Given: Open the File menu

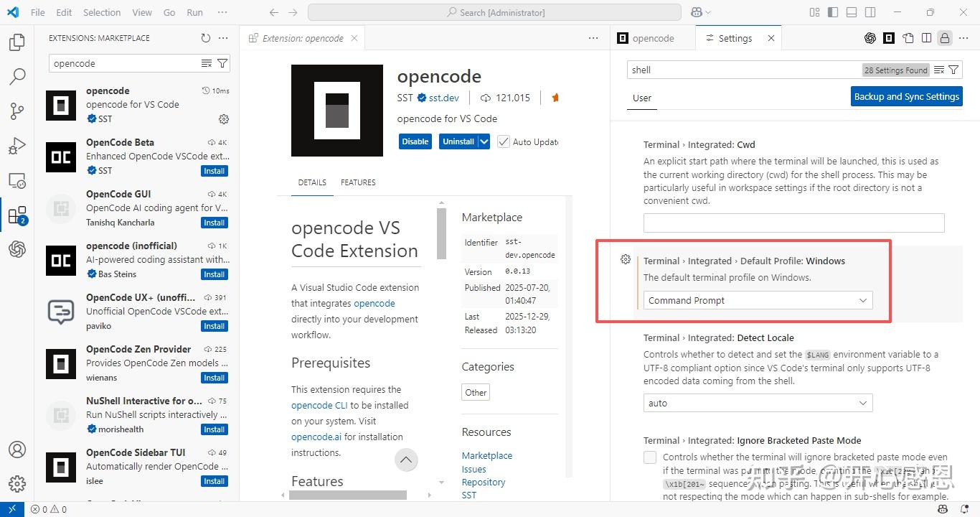Looking at the screenshot, I should (38, 12).
